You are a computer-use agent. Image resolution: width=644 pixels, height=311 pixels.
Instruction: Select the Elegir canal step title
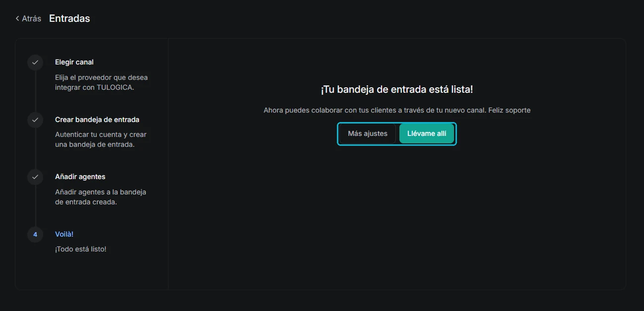74,62
